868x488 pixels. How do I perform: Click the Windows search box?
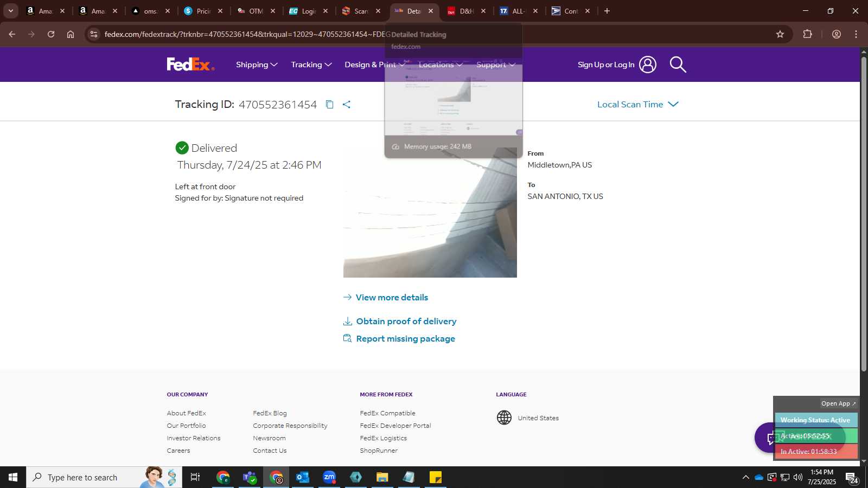[104, 477]
